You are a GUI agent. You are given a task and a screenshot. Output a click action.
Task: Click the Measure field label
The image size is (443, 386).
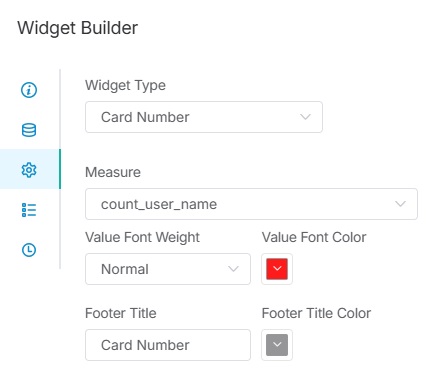tap(113, 172)
